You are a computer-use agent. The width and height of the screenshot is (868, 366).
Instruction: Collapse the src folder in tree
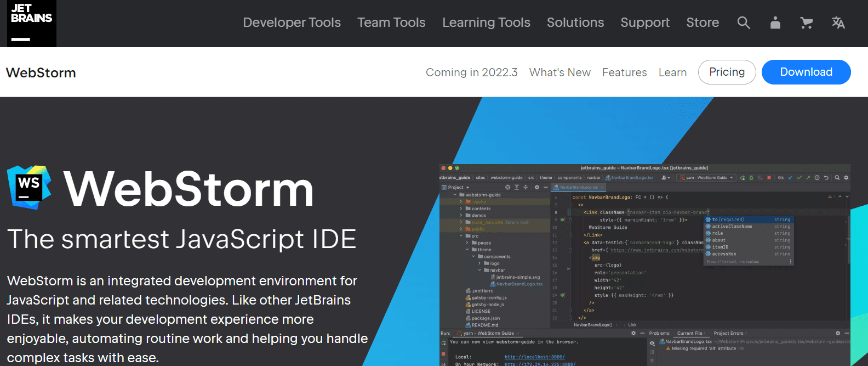point(461,236)
